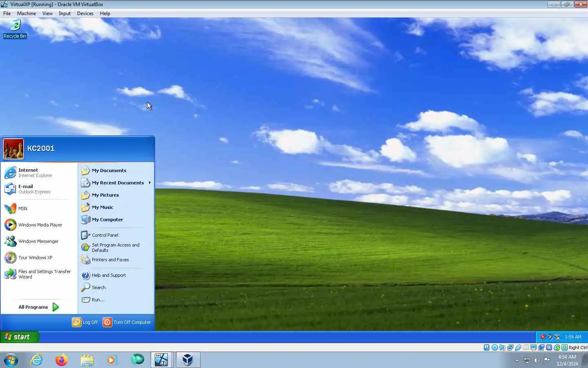Show hidden icons in Windows 7 tray
The image size is (588, 368).
coord(517,360)
